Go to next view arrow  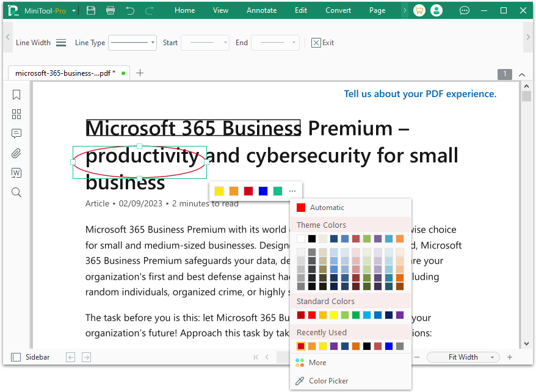[x=87, y=357]
